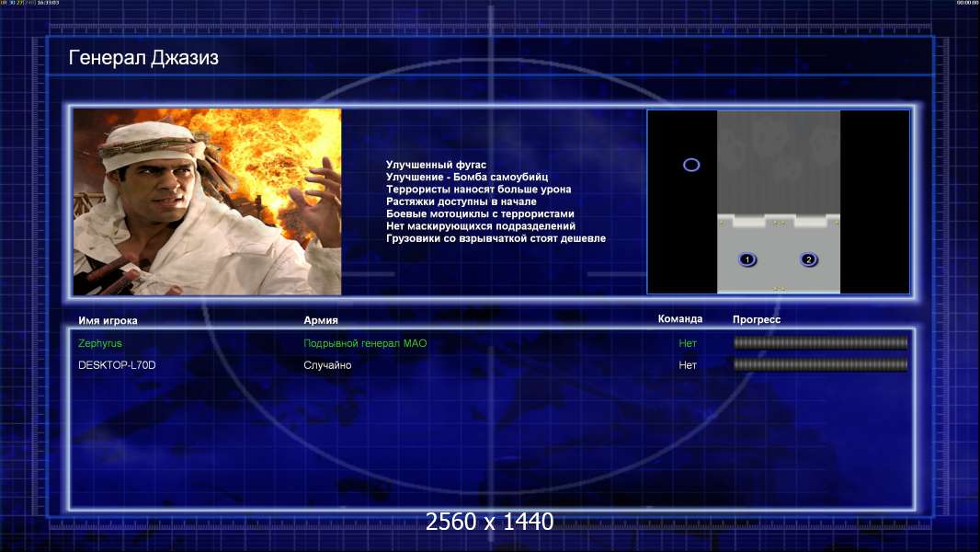Click "Грузовики со взрывчаткой стоят дешевле"
This screenshot has width=980, height=552.
coord(496,238)
